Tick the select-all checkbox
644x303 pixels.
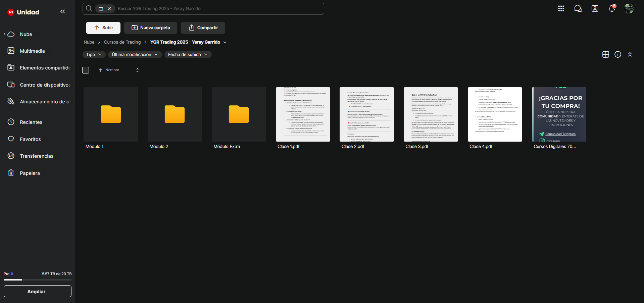[x=86, y=70]
